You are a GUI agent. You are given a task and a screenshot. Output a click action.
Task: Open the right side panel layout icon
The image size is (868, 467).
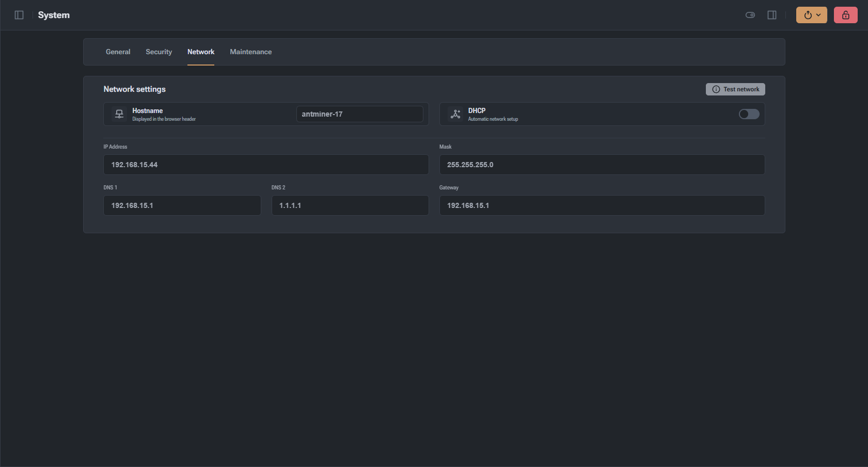point(772,15)
